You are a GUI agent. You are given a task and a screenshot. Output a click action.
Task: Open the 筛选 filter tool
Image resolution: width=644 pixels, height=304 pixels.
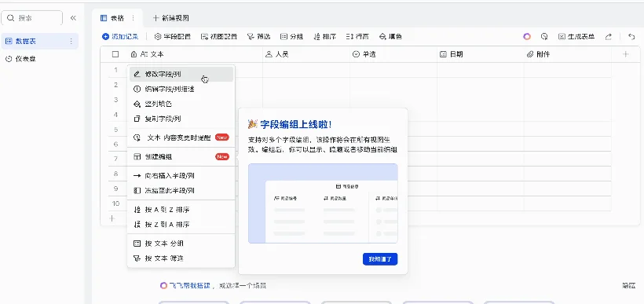point(258,37)
